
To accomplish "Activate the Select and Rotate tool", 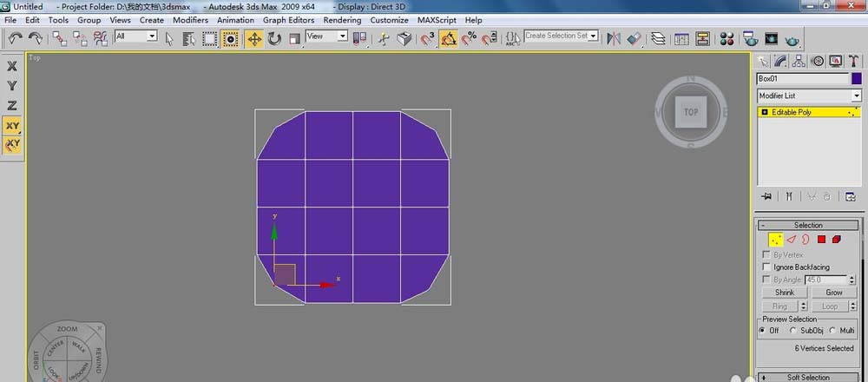I will pyautogui.click(x=274, y=38).
